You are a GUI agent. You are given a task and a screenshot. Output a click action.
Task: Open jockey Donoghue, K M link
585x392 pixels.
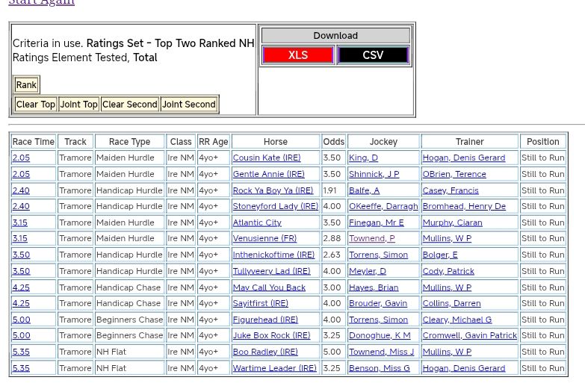(x=379, y=336)
